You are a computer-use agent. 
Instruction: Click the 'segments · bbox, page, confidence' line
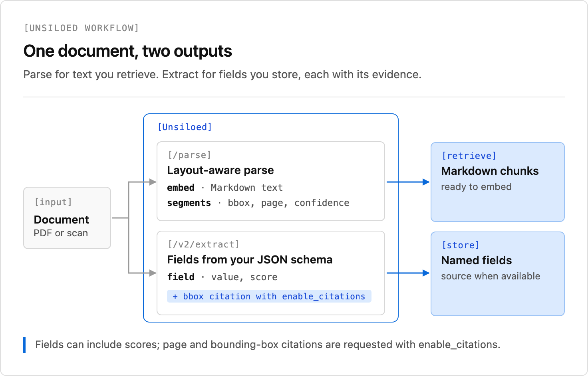point(258,203)
